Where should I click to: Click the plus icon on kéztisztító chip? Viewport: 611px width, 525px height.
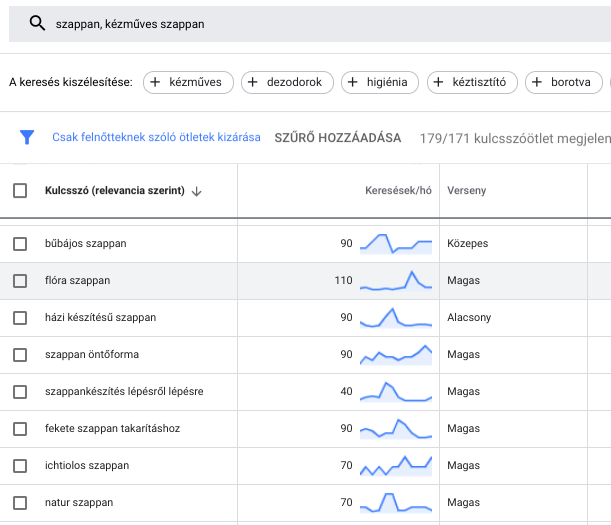(x=438, y=82)
